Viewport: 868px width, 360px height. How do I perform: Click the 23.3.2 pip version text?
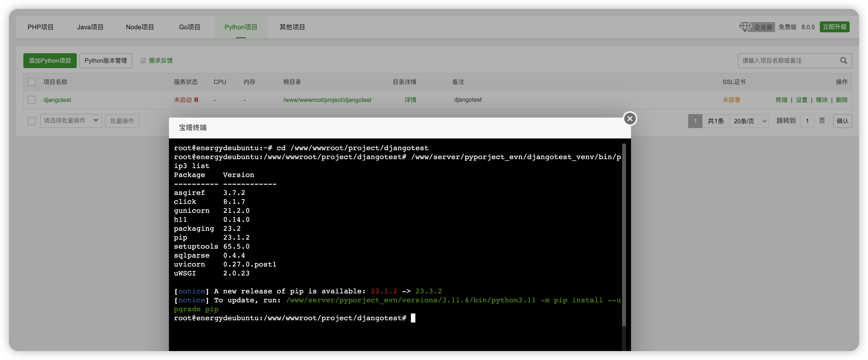[428, 291]
